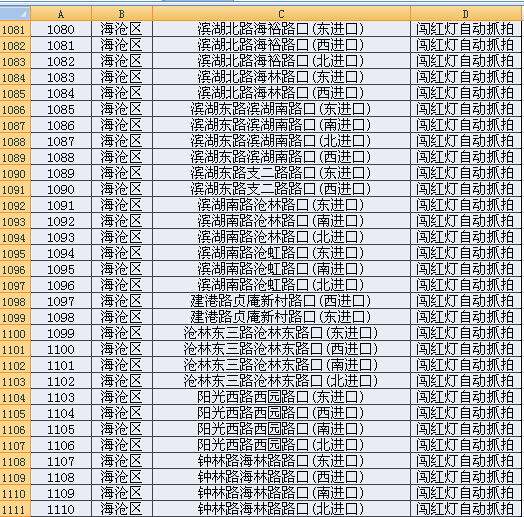Click cell 滨湖东路滨湖南路口(南进口)
The width and height of the screenshot is (524, 517).
(x=281, y=125)
